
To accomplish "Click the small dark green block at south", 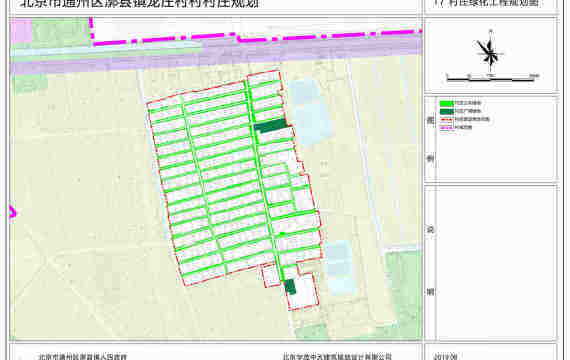I will click(x=290, y=287).
